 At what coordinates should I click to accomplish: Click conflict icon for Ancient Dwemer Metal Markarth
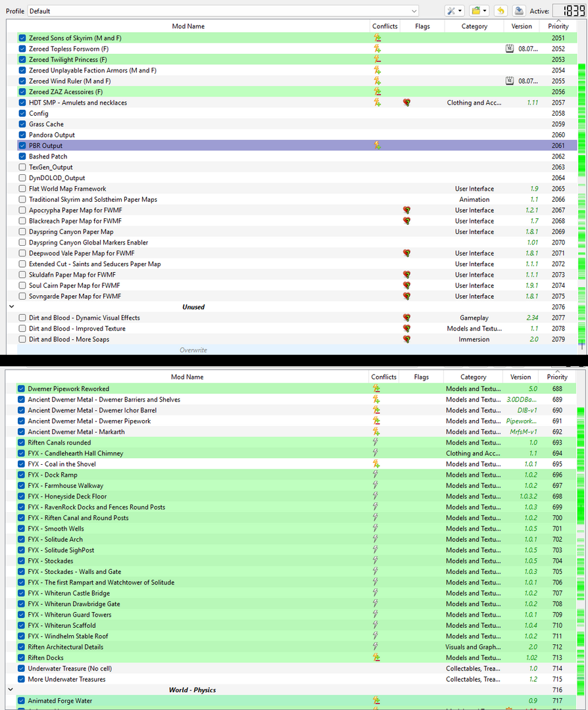click(x=376, y=431)
